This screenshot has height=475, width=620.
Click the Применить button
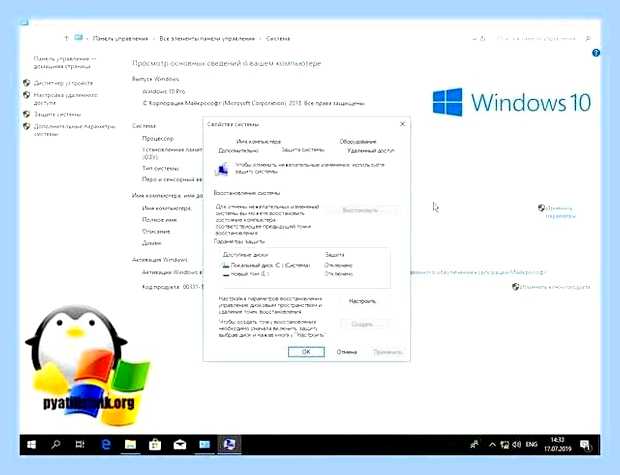click(x=388, y=352)
